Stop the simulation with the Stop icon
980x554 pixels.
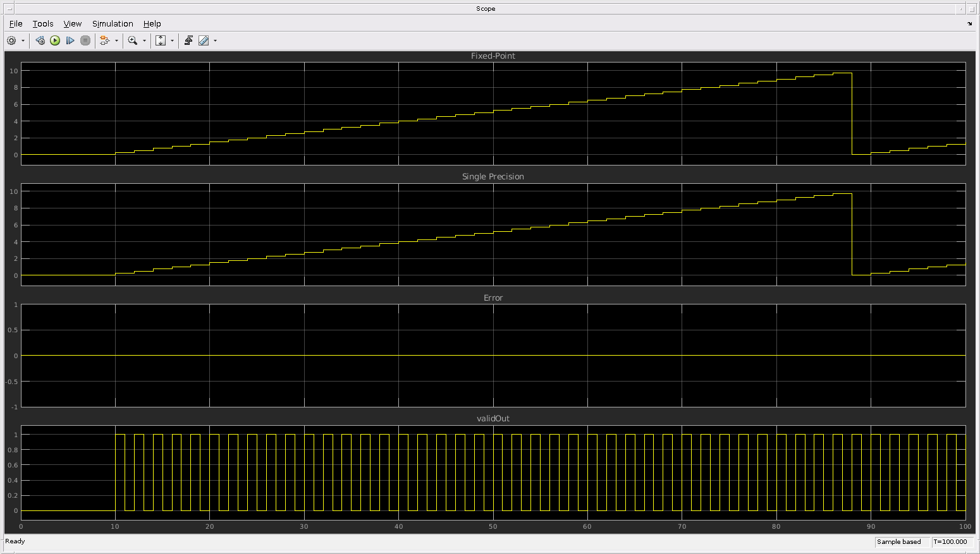[85, 40]
